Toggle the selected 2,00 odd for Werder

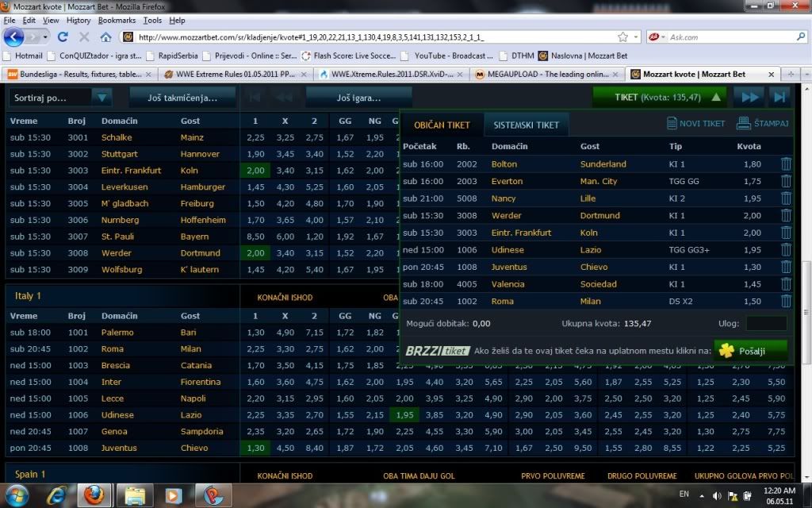pos(255,253)
